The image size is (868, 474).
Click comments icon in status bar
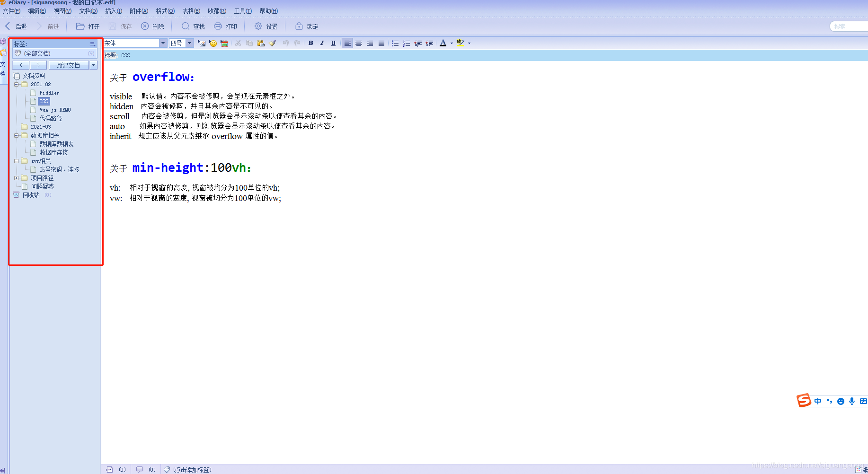[x=140, y=470]
